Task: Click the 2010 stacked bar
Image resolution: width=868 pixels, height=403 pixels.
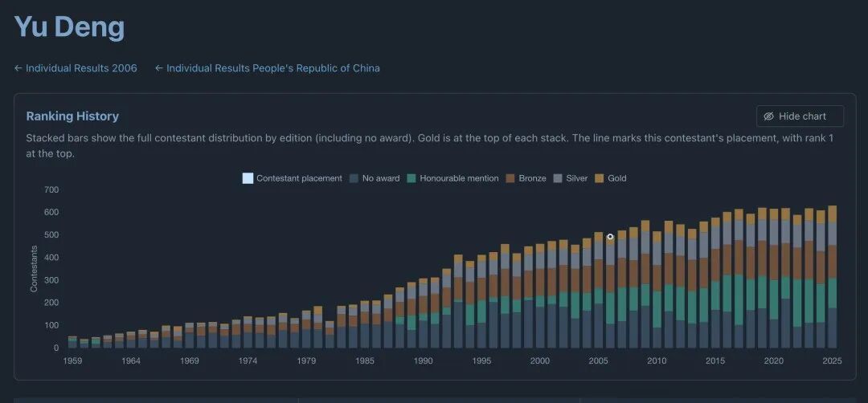Action: [x=657, y=289]
